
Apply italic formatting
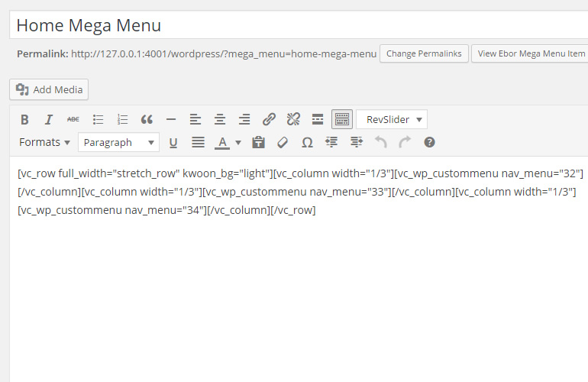[x=49, y=120]
